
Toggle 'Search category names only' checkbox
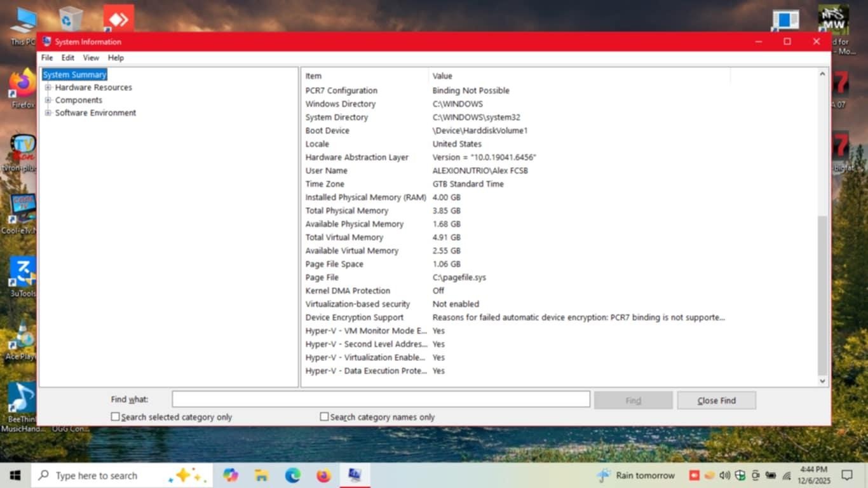[x=324, y=417]
